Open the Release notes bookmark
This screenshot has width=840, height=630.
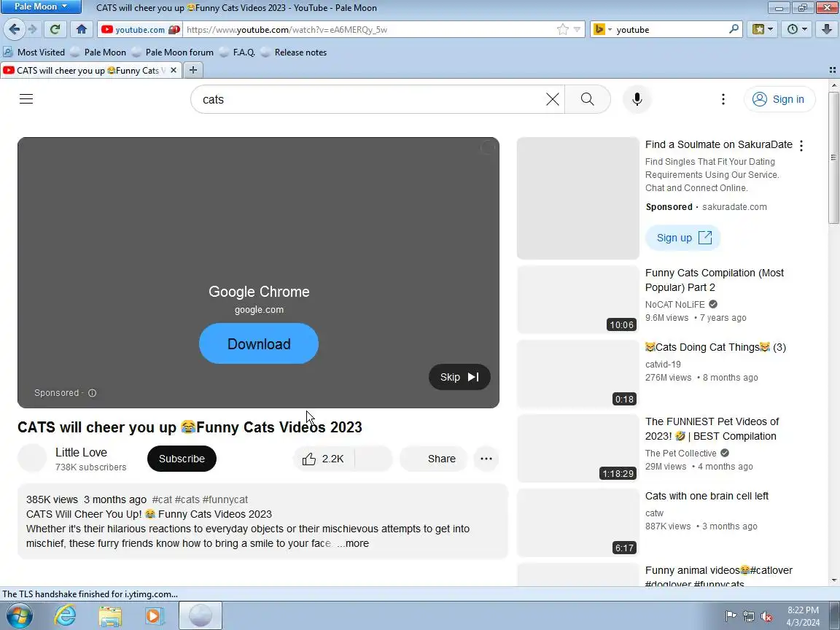(294, 52)
